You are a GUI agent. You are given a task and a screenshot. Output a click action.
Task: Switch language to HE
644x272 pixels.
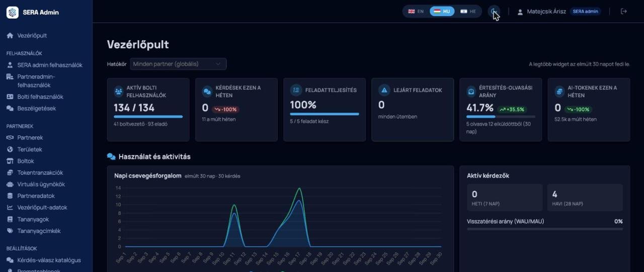pyautogui.click(x=468, y=11)
